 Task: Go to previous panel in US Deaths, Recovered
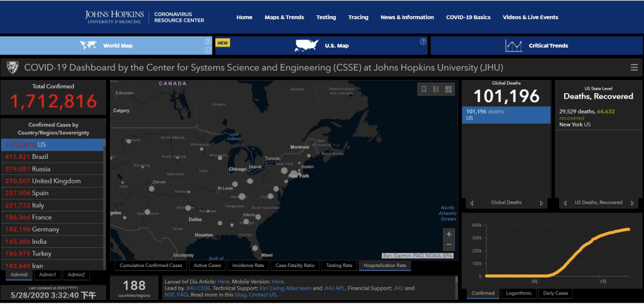(565, 203)
